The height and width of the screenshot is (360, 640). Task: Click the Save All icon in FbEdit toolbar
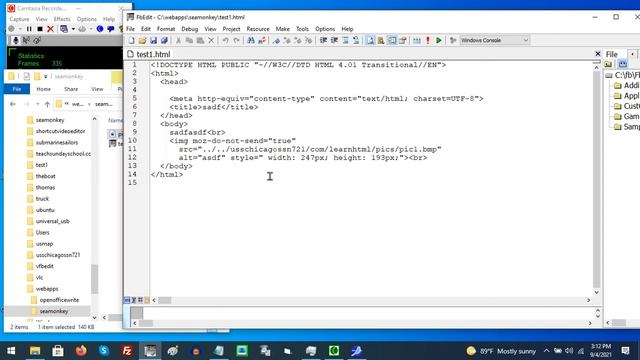pyautogui.click(x=164, y=40)
